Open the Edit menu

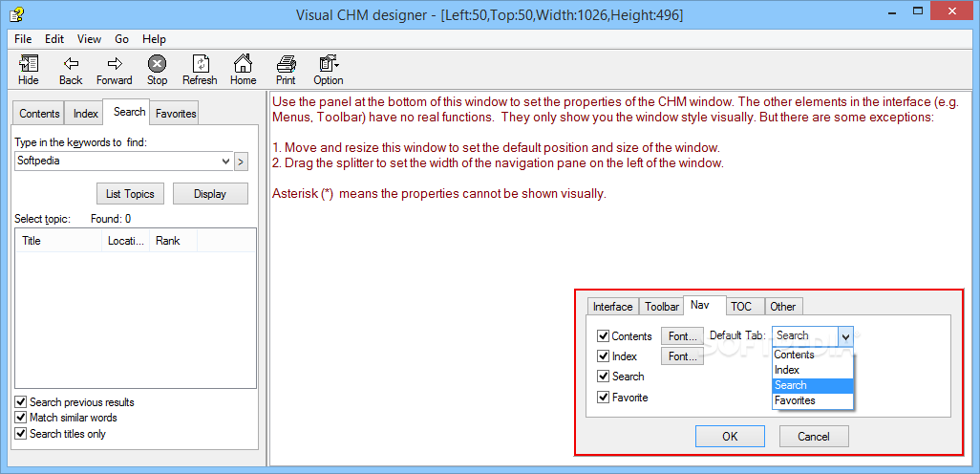coord(54,39)
